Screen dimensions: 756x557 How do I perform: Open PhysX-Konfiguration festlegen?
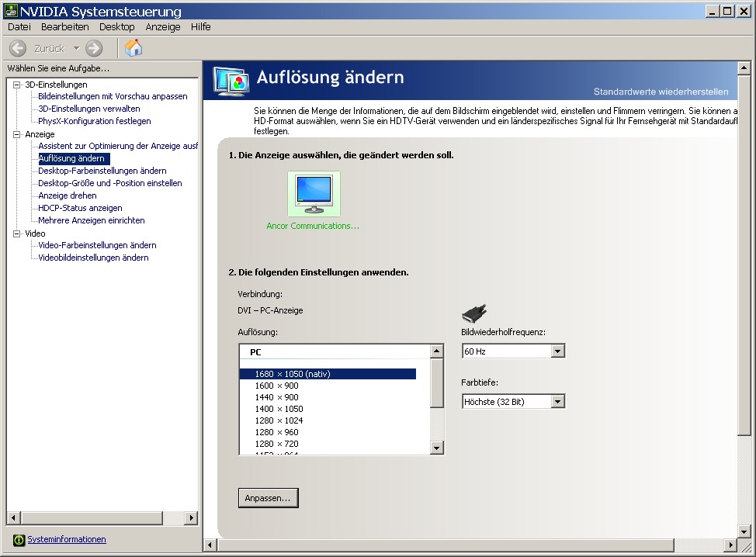(95, 122)
